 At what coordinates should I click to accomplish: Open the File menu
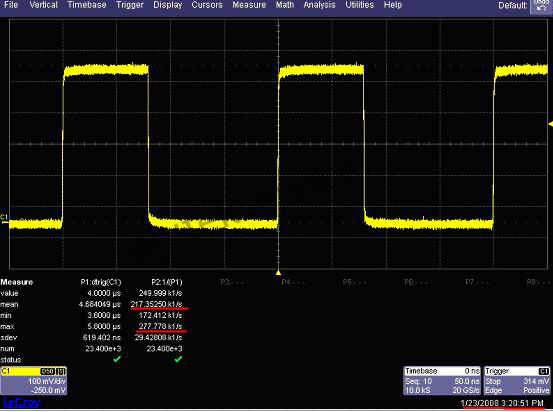coord(11,5)
